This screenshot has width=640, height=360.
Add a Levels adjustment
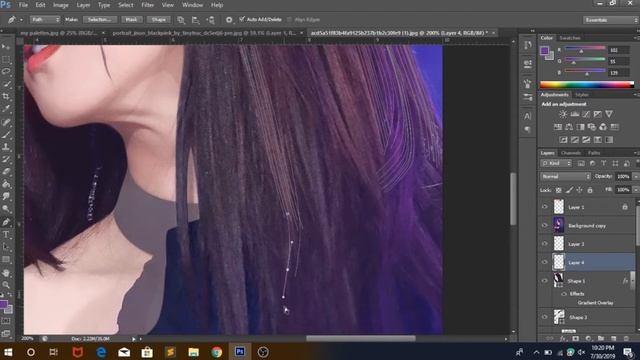(x=575, y=114)
